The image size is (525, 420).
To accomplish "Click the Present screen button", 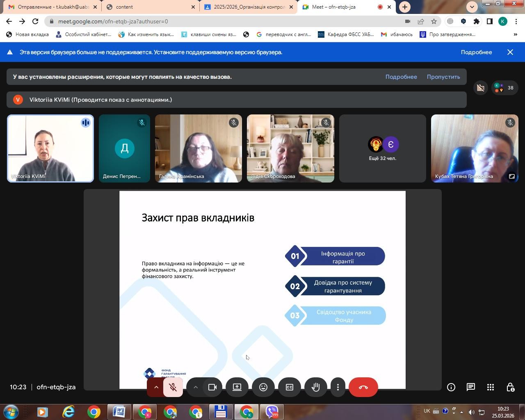I will [237, 387].
